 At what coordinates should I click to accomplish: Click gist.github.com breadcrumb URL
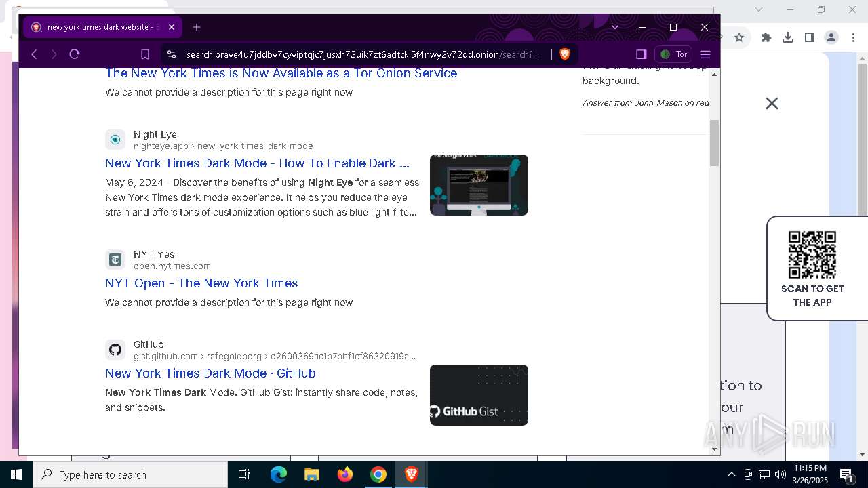275,357
